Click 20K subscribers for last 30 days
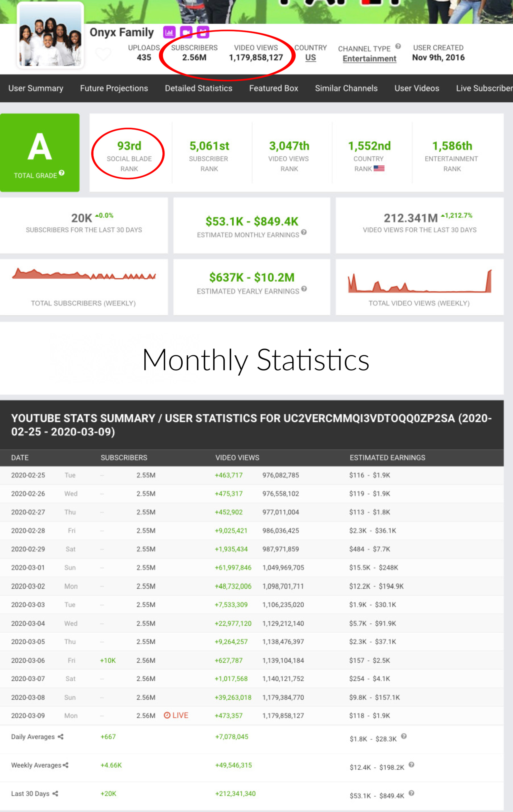Viewport: 513px width, 812px height. click(82, 218)
